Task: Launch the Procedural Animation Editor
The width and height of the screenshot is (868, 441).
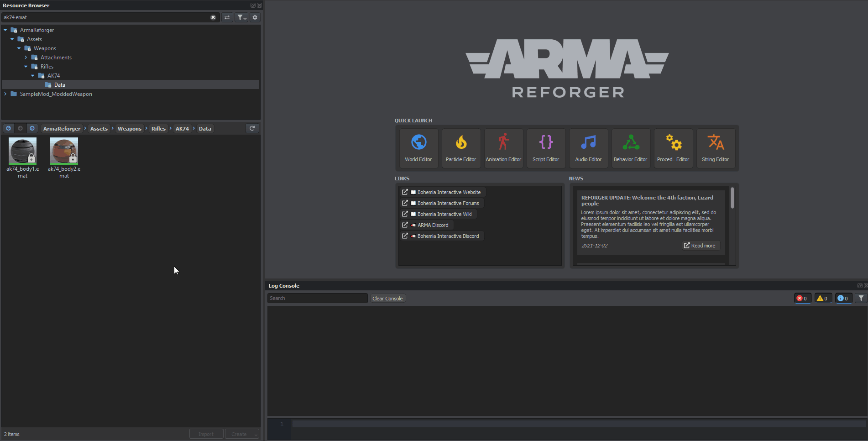Action: pyautogui.click(x=673, y=148)
